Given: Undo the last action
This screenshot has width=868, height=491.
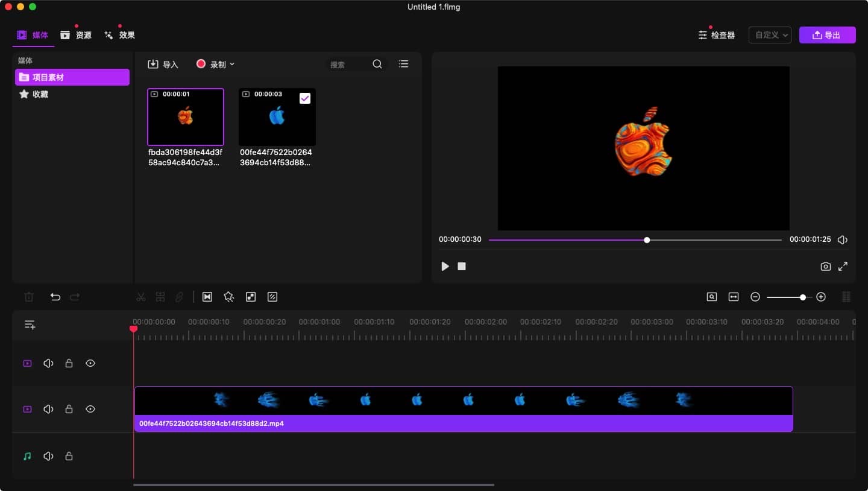Looking at the screenshot, I should click(55, 297).
